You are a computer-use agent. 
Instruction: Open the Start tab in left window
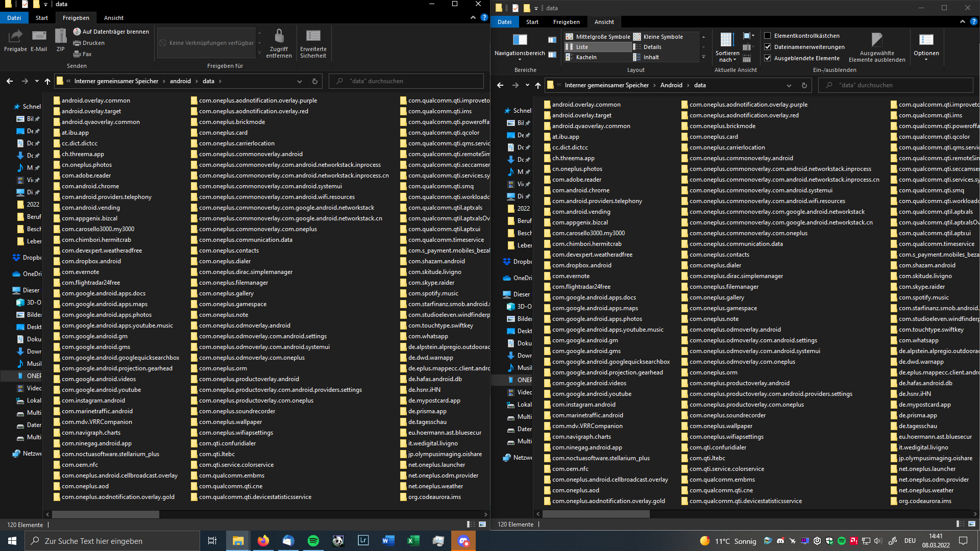(42, 18)
